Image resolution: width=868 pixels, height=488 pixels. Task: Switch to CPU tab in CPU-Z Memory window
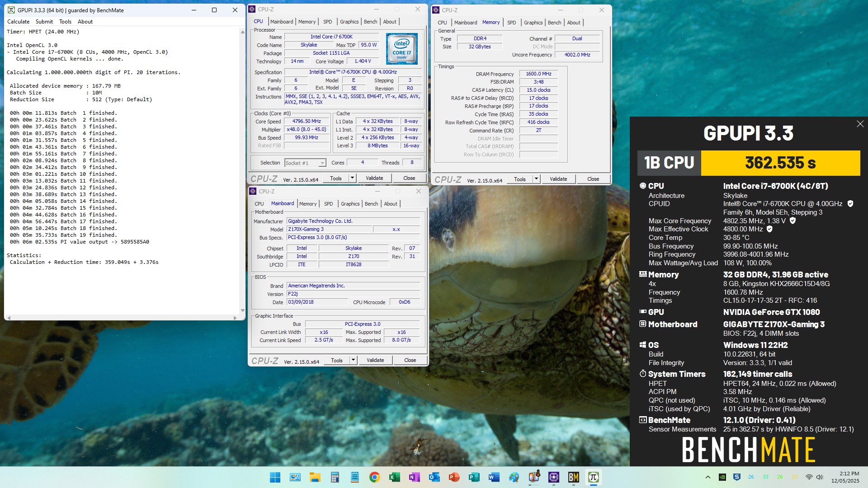[x=442, y=23]
